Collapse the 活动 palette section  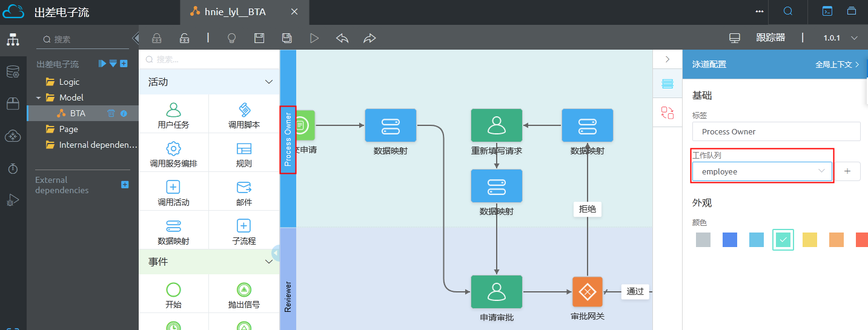[269, 82]
